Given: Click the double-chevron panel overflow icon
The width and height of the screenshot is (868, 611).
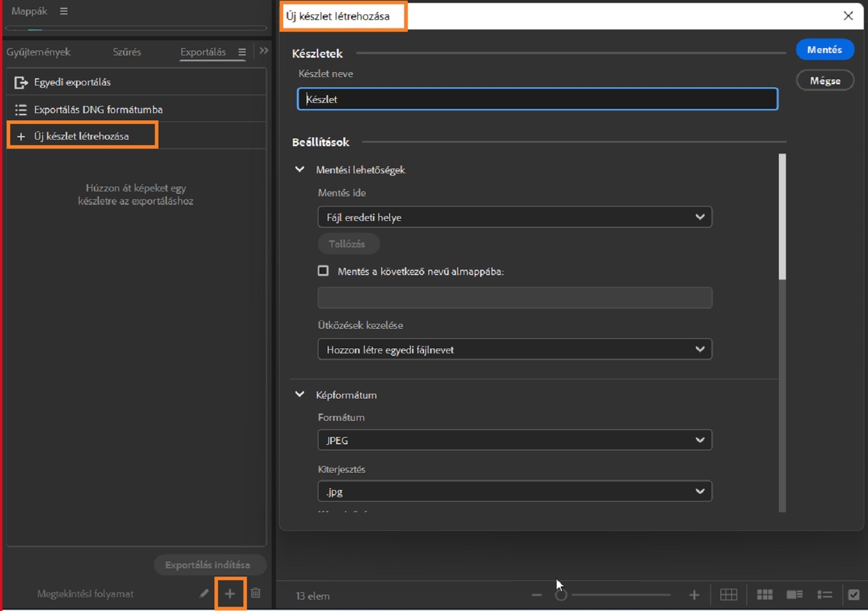Looking at the screenshot, I should tap(264, 51).
